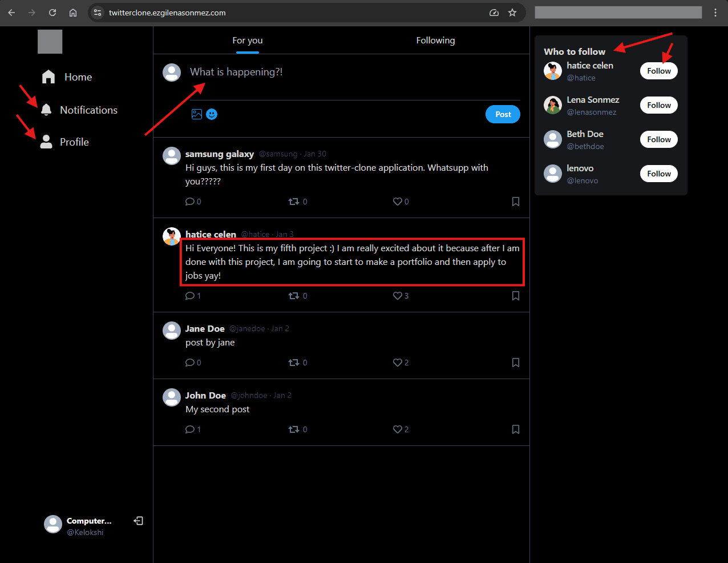Add an image to your new post
The height and width of the screenshot is (563, 728).
click(x=196, y=114)
